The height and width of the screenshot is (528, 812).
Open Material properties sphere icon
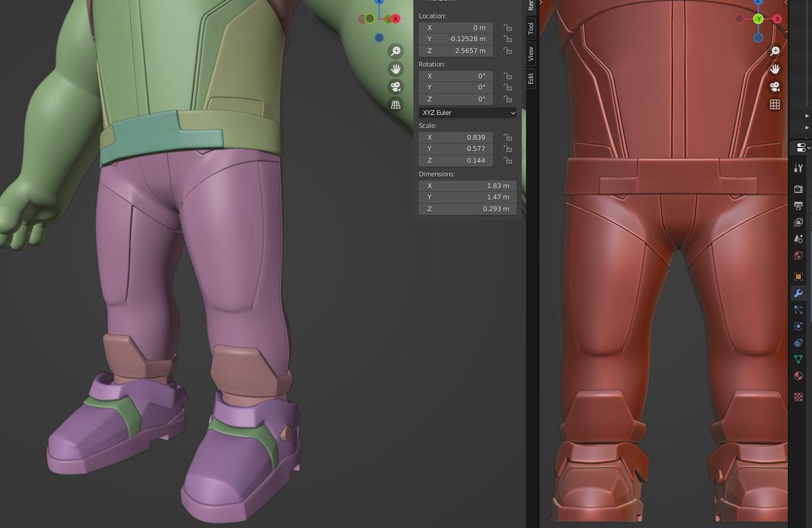click(798, 376)
